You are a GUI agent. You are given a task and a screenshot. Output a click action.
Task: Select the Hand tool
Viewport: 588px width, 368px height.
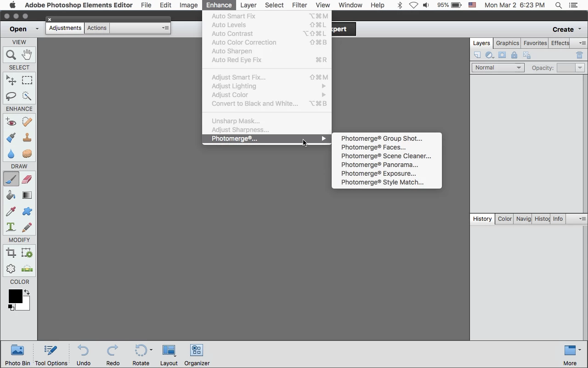[27, 55]
